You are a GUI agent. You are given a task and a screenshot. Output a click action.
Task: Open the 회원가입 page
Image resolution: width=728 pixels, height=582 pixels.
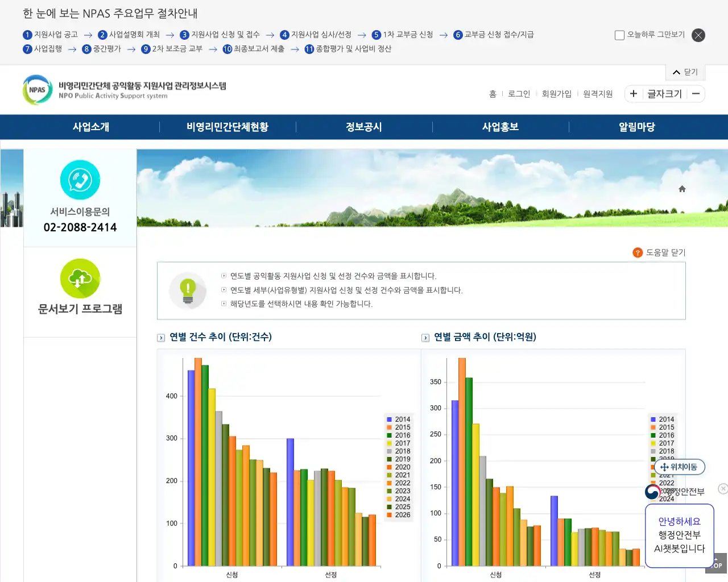click(556, 94)
